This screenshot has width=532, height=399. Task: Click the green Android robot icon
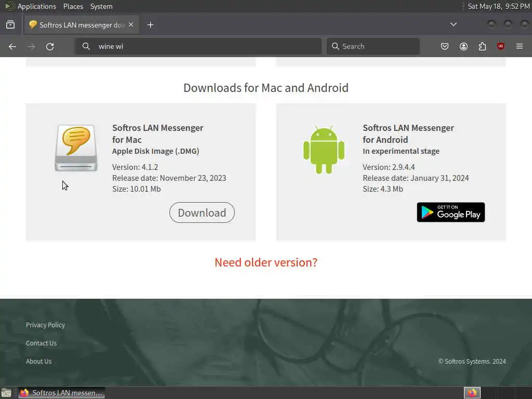point(324,149)
